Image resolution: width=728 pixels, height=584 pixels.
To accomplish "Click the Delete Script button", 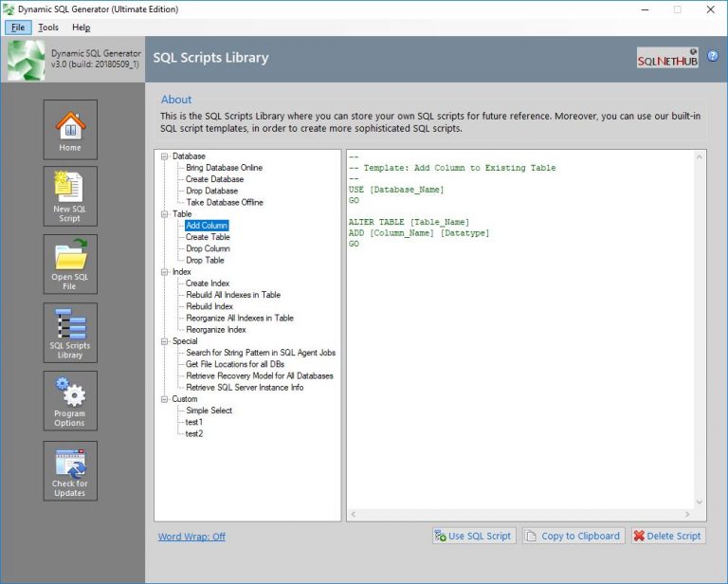I will (668, 536).
